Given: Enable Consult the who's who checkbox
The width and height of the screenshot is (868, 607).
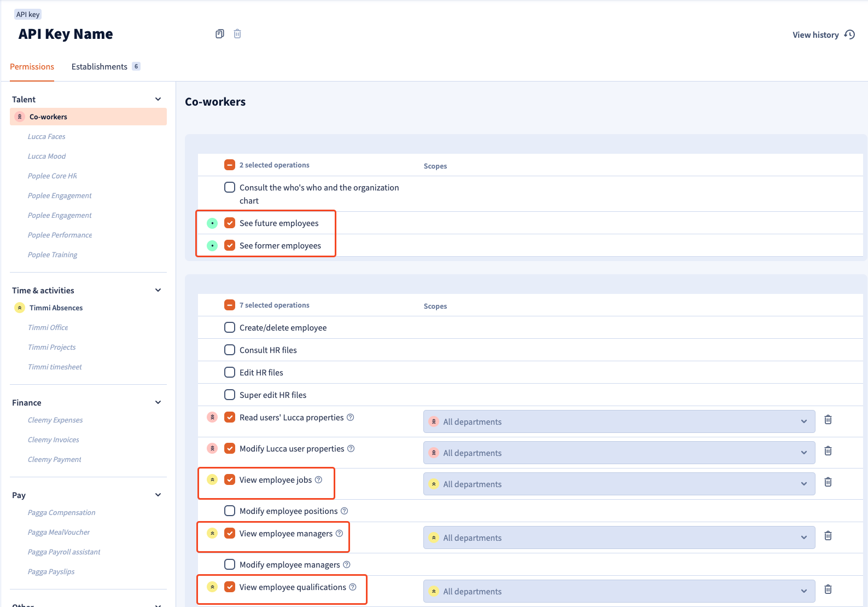Looking at the screenshot, I should (230, 187).
